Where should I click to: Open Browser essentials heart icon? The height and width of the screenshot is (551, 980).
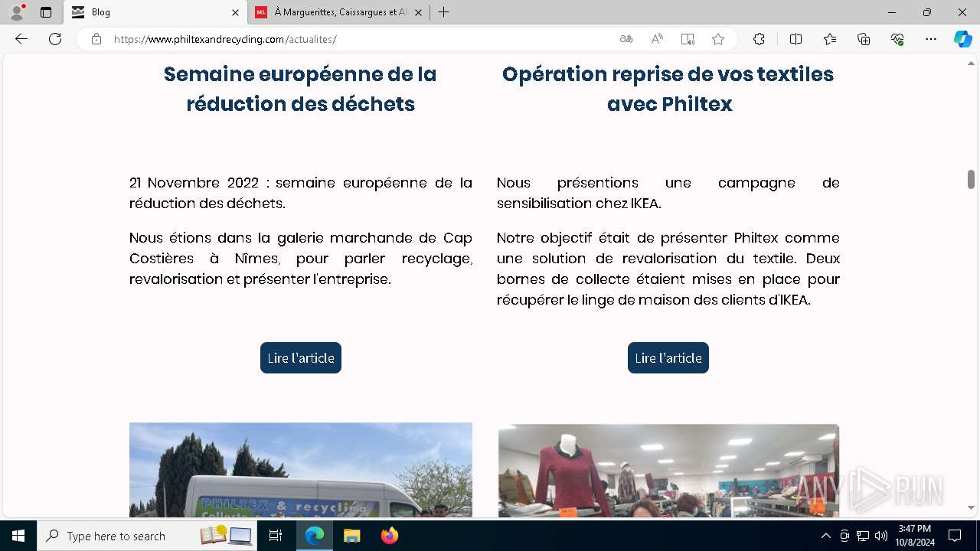[x=897, y=39]
